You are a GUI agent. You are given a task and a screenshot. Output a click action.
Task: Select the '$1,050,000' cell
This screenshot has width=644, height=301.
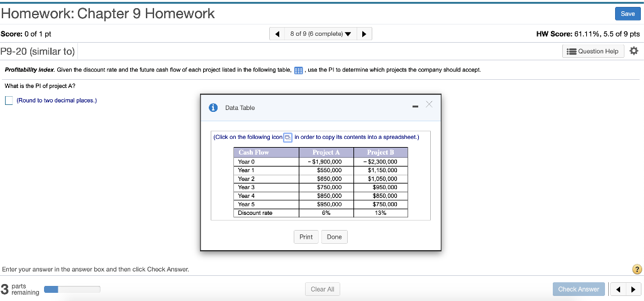click(380, 178)
